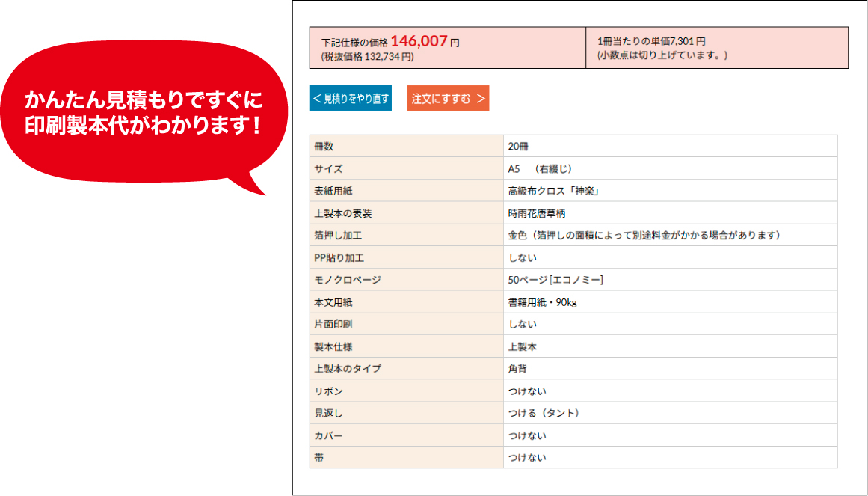Select つけない in the リボン row
The image size is (868, 496).
coord(527,391)
